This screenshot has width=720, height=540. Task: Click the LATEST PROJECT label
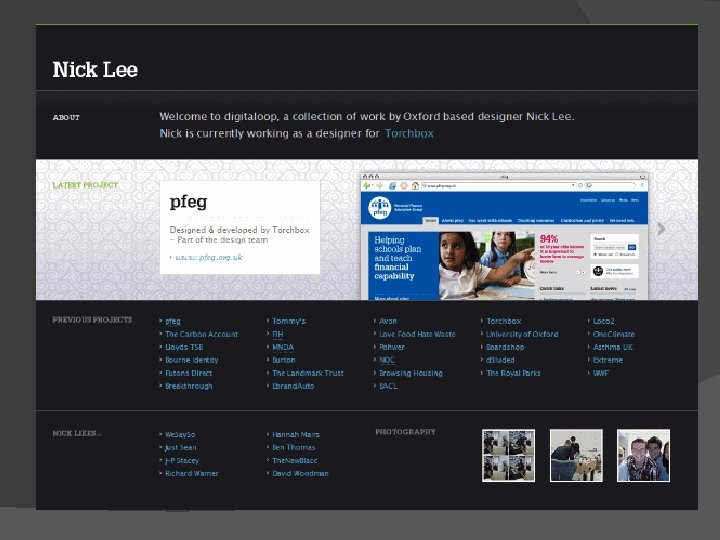coord(85,185)
